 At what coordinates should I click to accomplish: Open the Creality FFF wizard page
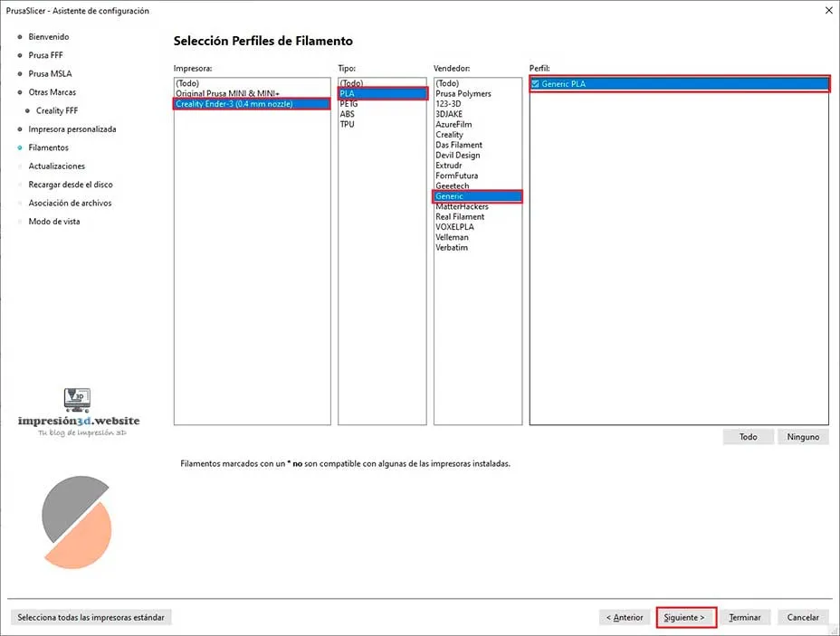coord(57,110)
